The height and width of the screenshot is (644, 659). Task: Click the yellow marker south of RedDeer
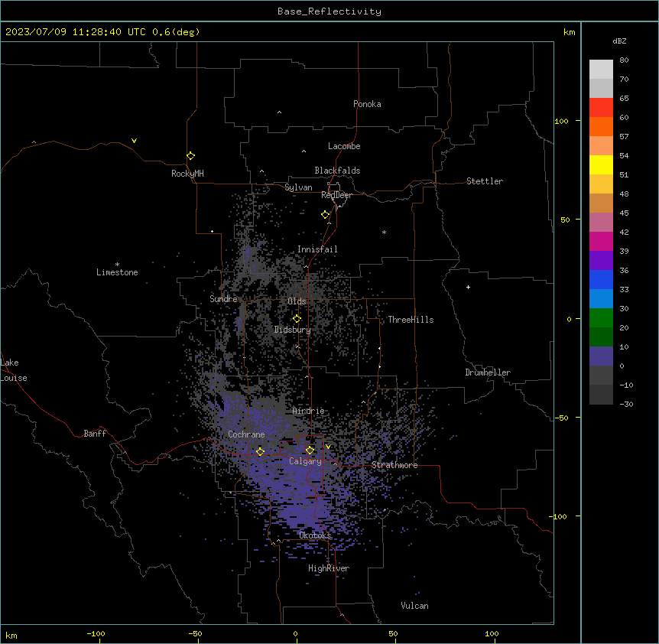(325, 215)
